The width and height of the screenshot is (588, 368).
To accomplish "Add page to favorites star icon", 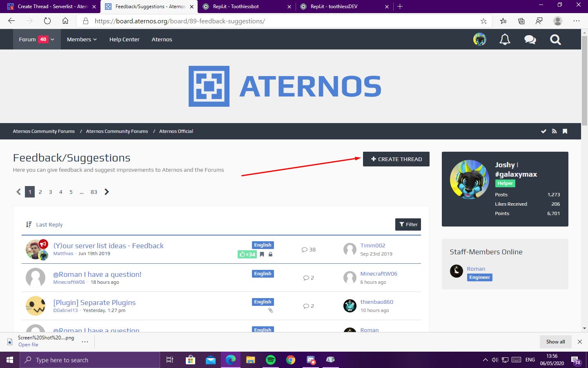I will 483,21.
